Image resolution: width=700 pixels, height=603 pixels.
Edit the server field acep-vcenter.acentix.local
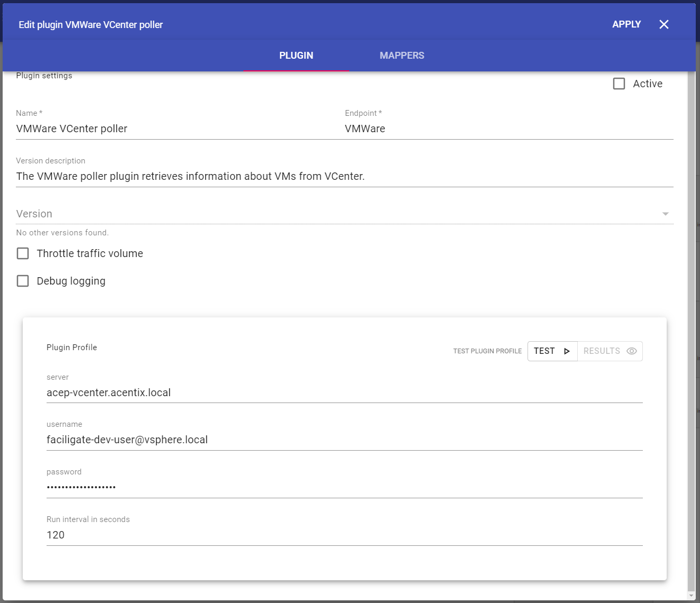(344, 392)
